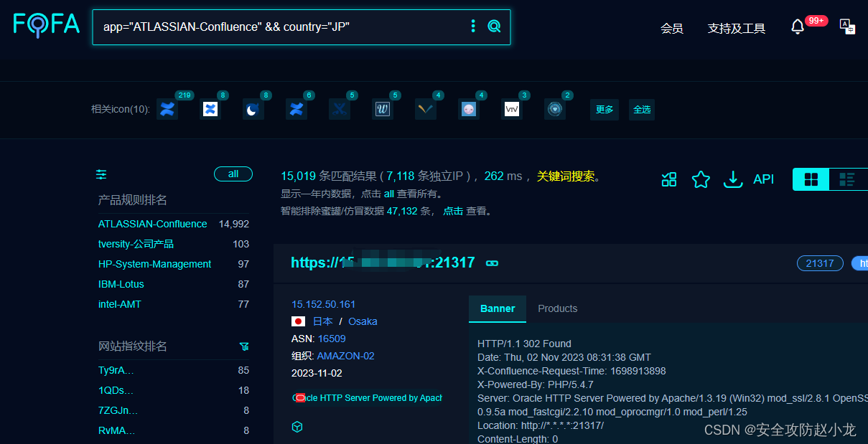Select the related icon with count 219
Screen dimensions: 868x444
[x=167, y=109]
